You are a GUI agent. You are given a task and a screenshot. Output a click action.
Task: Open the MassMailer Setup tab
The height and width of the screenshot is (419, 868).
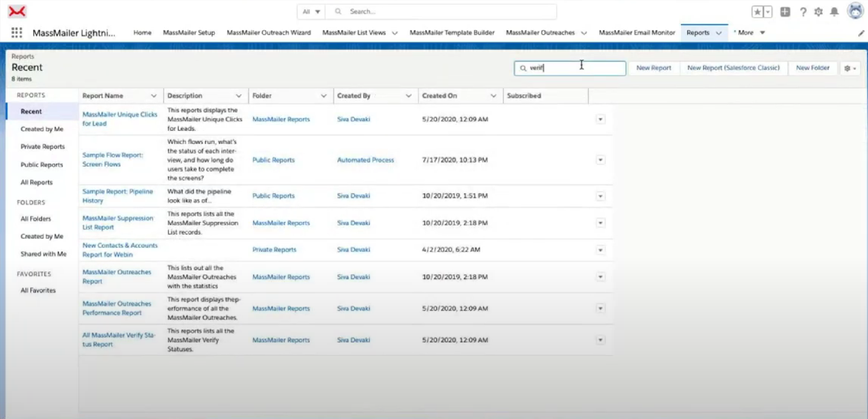click(189, 33)
